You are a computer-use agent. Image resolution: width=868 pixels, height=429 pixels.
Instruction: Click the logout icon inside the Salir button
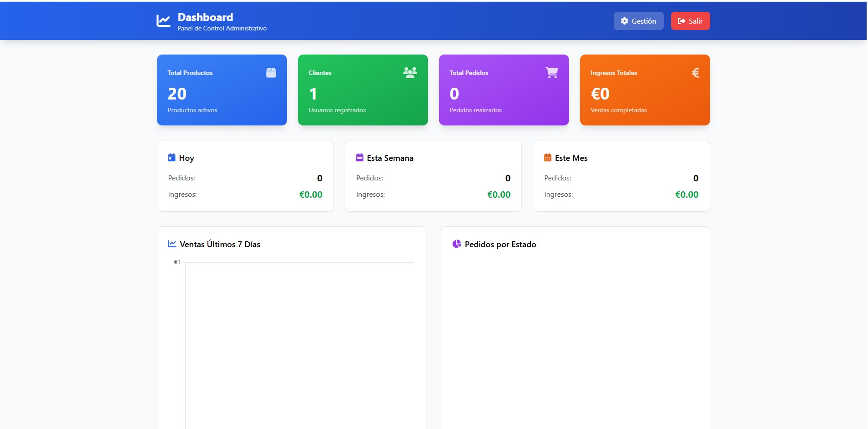pyautogui.click(x=681, y=20)
